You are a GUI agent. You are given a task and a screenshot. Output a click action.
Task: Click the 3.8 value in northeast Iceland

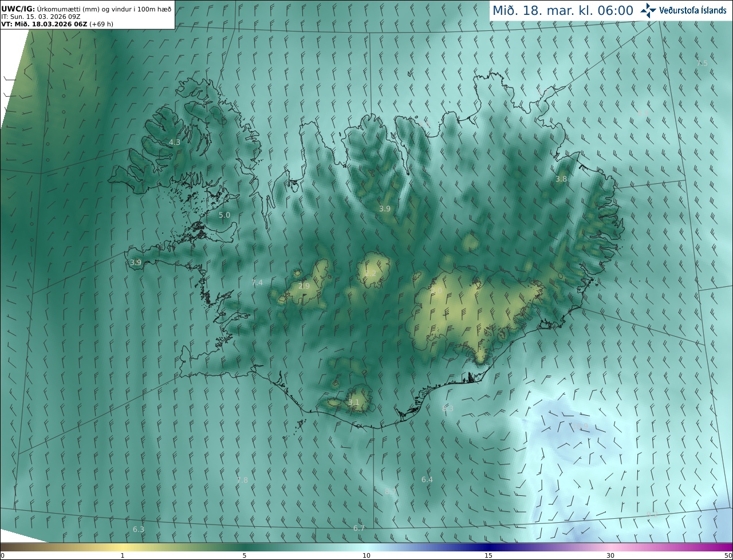561,179
